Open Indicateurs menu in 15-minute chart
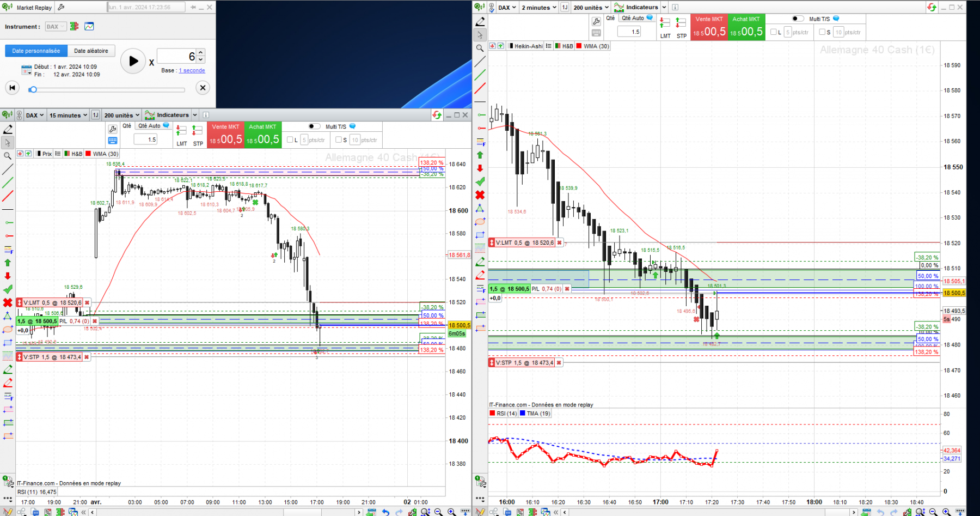The height and width of the screenshot is (516, 980). [167, 115]
